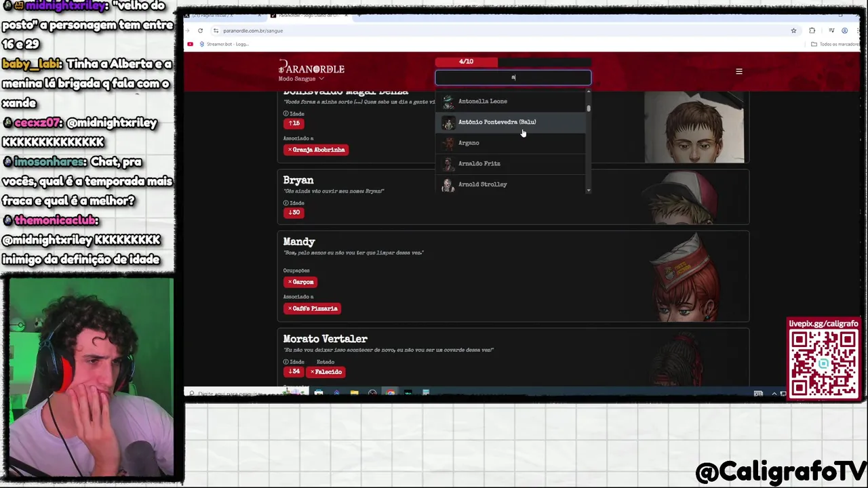Open Chrome from the taskbar
The image size is (868, 488).
pyautogui.click(x=390, y=393)
